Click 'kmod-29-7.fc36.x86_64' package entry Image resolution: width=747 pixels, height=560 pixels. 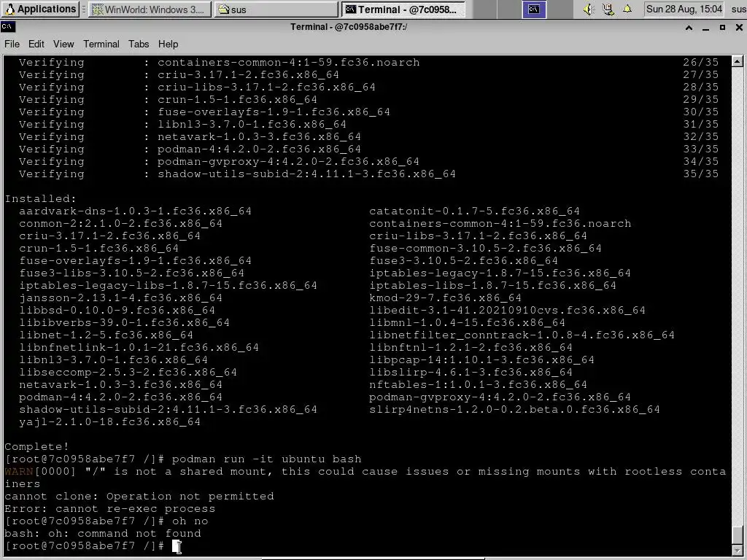[x=446, y=298]
